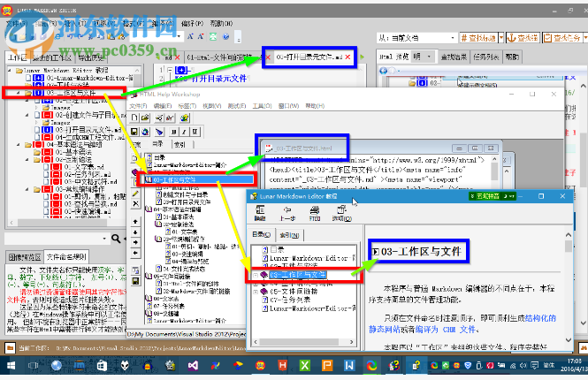Open 工具(O) menu in HTML Help Workshop
The width and height of the screenshot is (588, 380).
click(262, 106)
